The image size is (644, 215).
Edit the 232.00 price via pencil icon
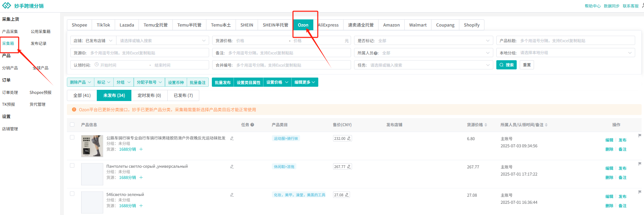tap(349, 138)
